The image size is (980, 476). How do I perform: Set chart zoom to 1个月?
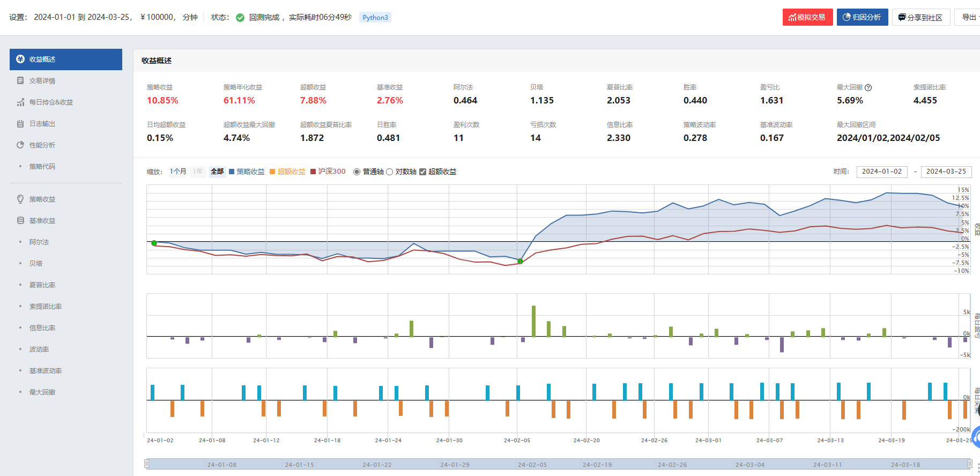[x=178, y=172]
